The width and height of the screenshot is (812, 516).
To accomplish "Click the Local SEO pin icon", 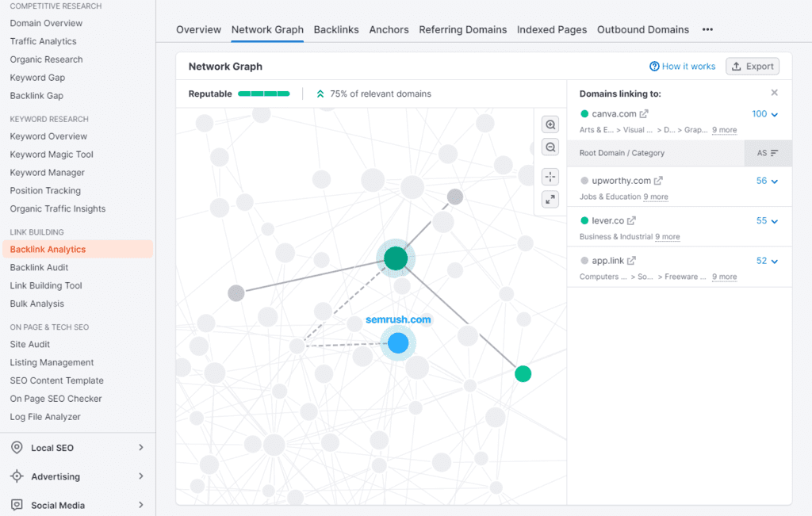I will click(17, 448).
